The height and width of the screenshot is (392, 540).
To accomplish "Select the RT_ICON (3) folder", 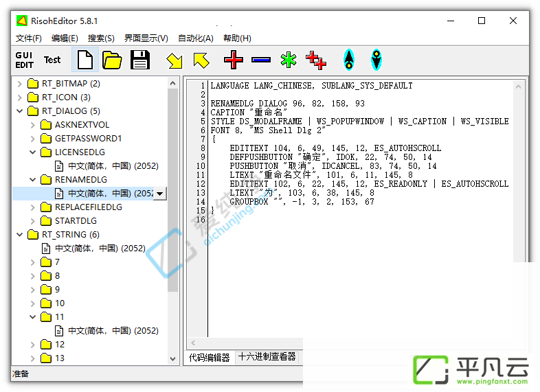I will (x=59, y=97).
